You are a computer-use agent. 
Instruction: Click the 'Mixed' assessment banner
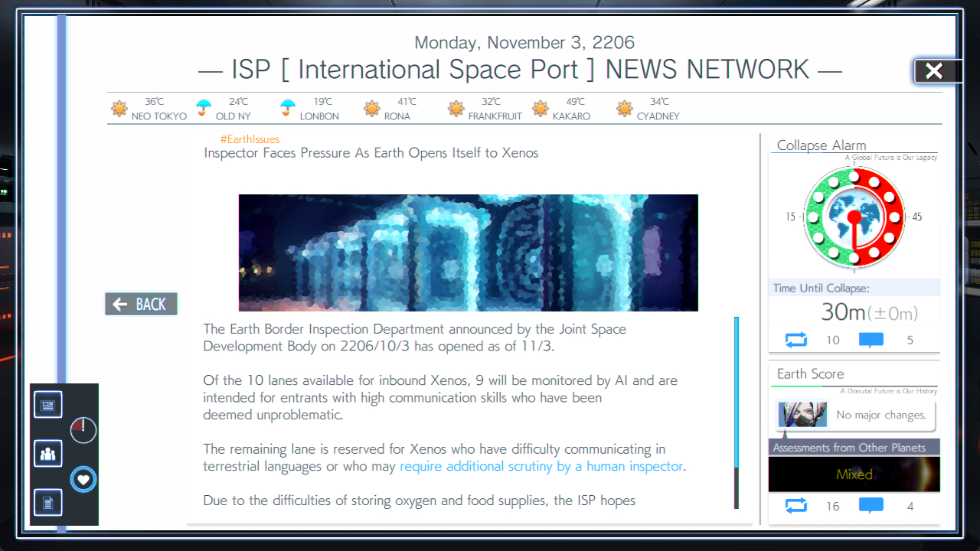(854, 474)
